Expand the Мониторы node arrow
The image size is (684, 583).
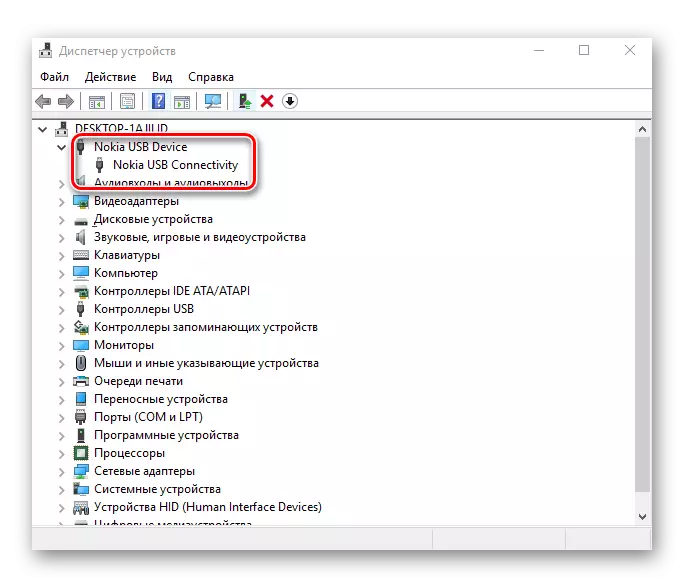[x=62, y=346]
